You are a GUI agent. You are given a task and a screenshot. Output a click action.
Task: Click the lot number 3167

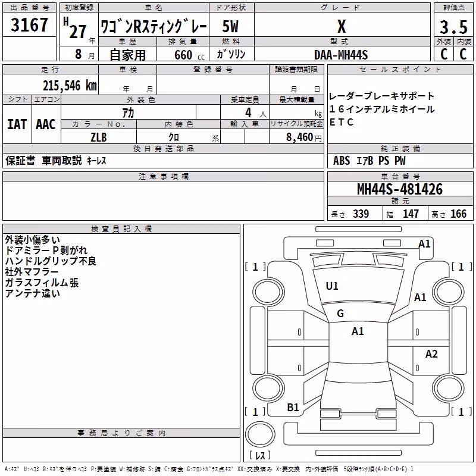pos(29,25)
